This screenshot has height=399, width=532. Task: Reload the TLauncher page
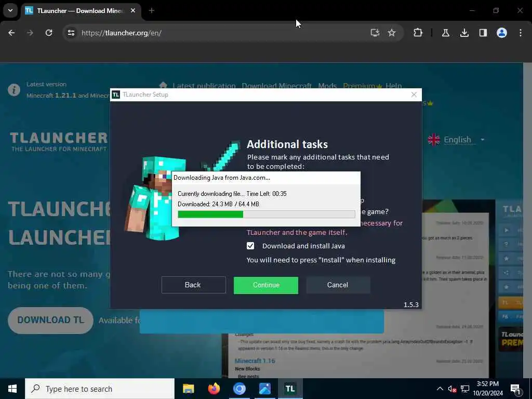(49, 33)
